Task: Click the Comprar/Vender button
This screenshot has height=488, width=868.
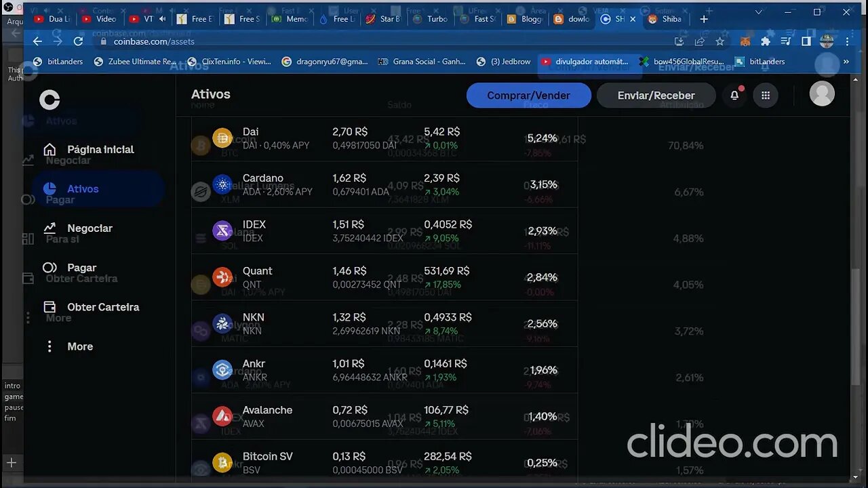Action: point(529,96)
